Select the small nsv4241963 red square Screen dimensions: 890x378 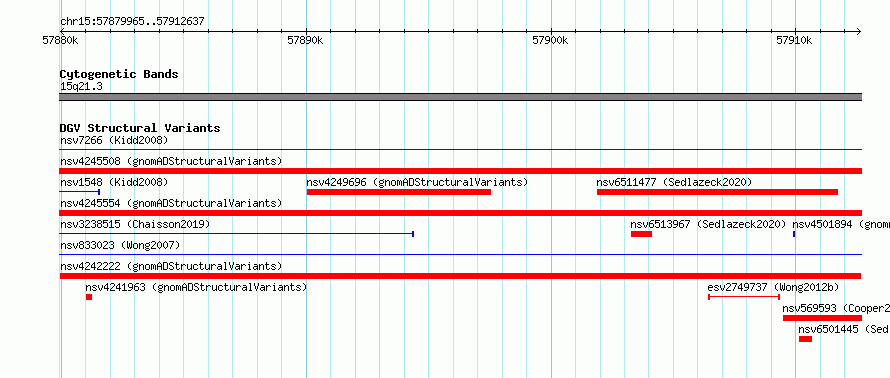click(x=89, y=297)
